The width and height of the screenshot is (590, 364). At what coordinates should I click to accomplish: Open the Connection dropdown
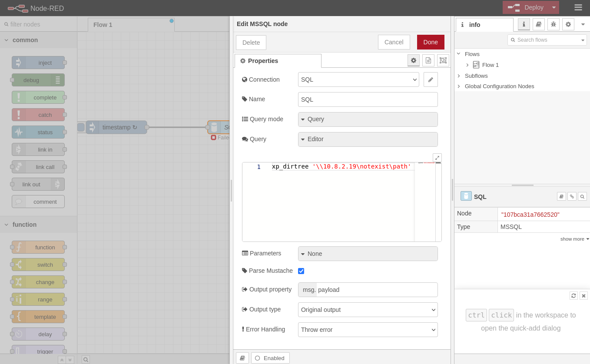click(x=358, y=79)
